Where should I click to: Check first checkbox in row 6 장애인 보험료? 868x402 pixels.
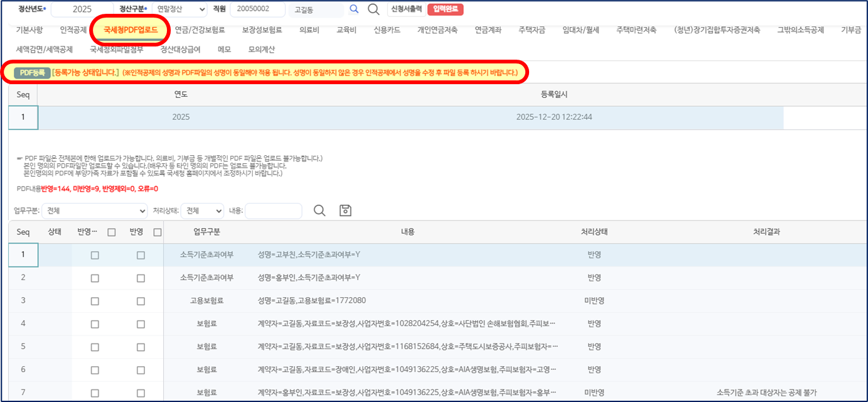click(95, 370)
